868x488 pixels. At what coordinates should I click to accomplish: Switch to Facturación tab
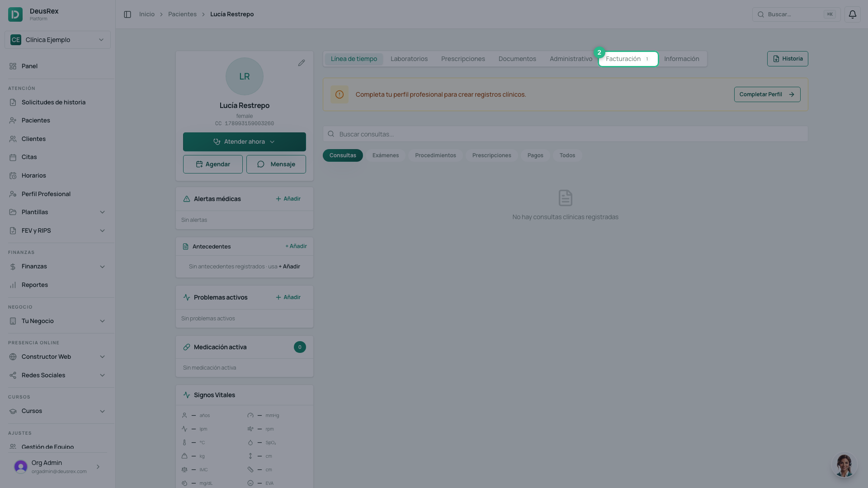click(628, 59)
